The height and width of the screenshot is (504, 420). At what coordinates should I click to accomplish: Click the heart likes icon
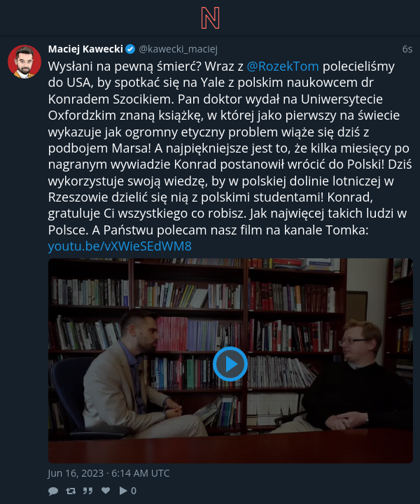[x=106, y=491]
